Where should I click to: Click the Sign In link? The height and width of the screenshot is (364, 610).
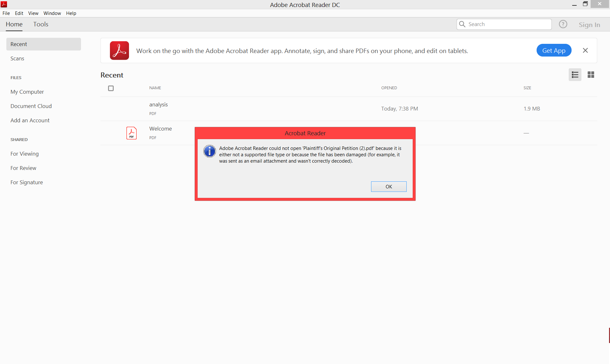[589, 24]
